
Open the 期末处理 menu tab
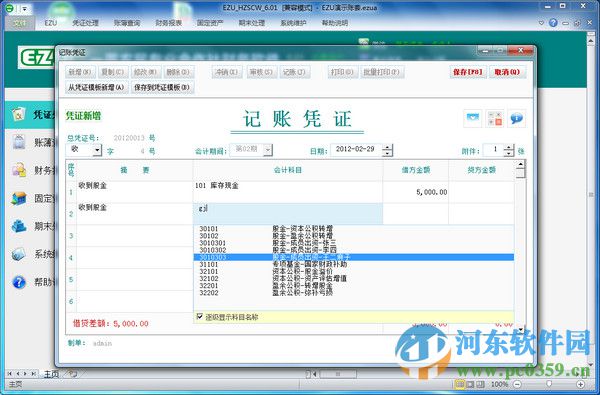(251, 23)
